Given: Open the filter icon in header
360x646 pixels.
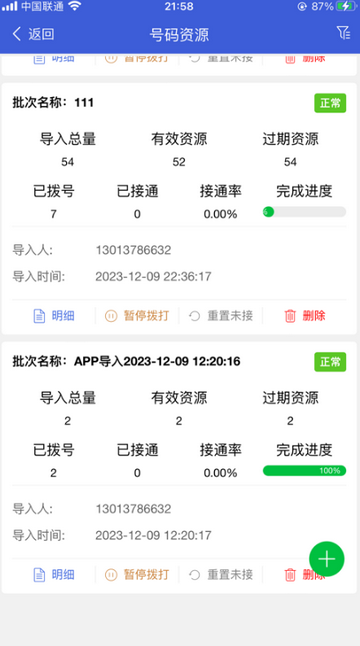Looking at the screenshot, I should pos(343,33).
